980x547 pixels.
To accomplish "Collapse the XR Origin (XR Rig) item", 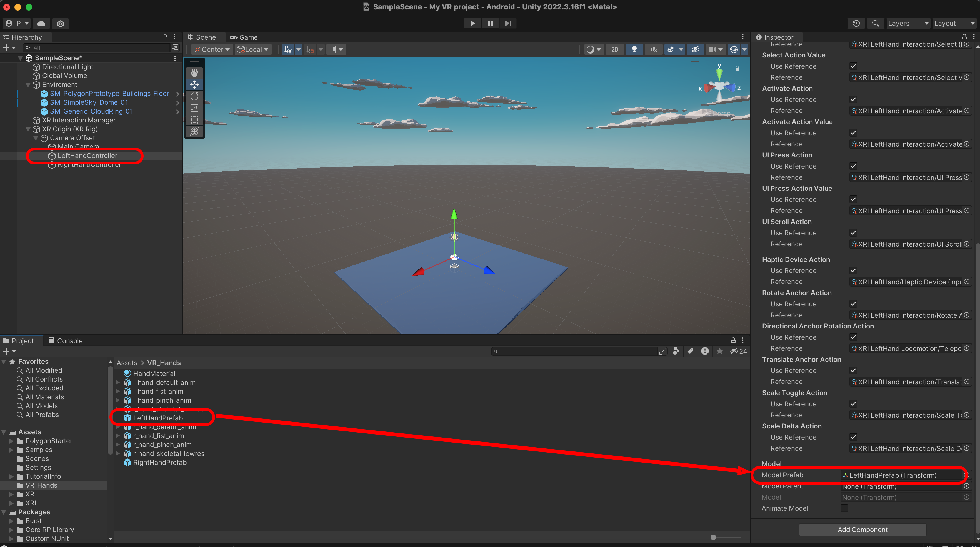I will [28, 129].
